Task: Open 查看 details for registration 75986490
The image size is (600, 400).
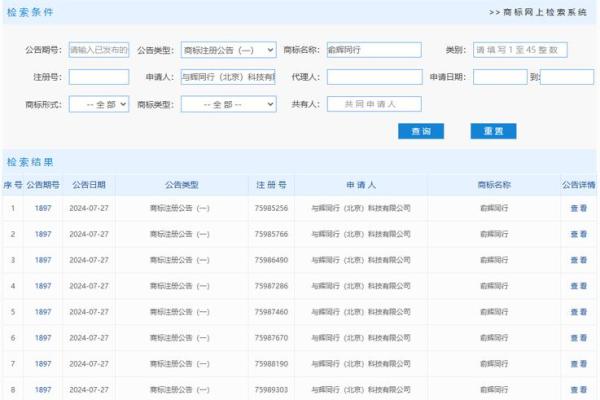Action: (579, 260)
